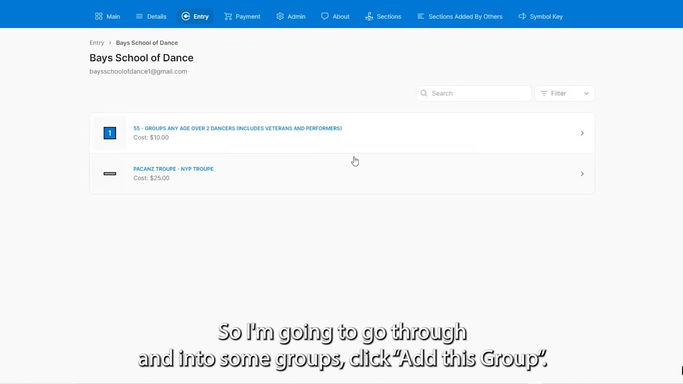
Task: Click the Cost: $25.00 text
Action: (x=151, y=178)
